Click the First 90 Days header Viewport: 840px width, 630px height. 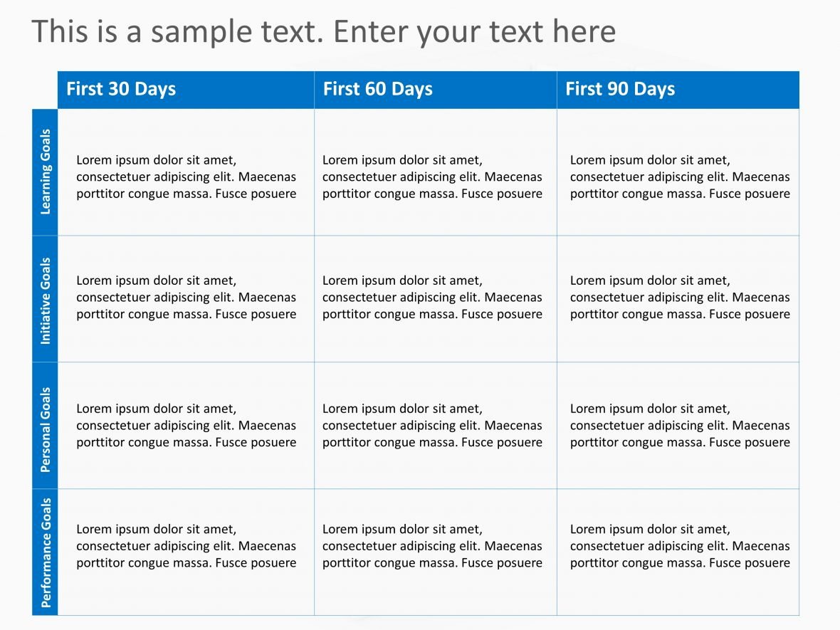[620, 89]
